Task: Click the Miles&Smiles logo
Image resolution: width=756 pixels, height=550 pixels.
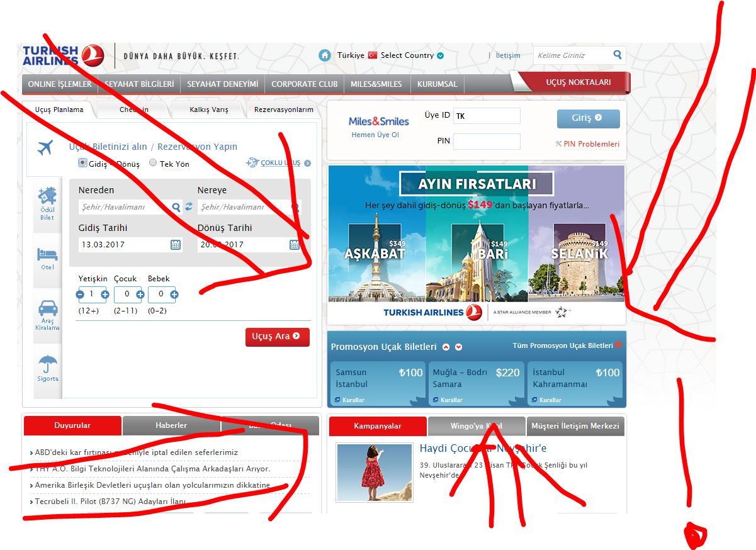Action: pos(379,121)
